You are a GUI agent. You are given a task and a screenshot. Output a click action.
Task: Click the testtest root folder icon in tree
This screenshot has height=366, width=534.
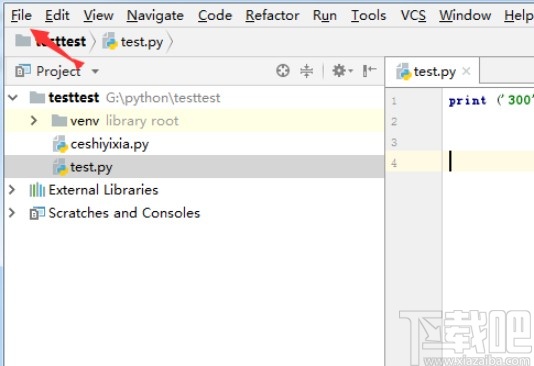click(37, 97)
